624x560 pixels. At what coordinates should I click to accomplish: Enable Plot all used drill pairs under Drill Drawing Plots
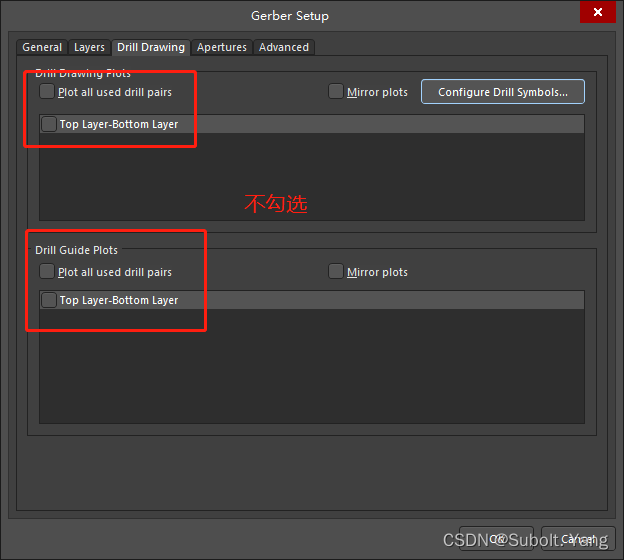(x=47, y=92)
